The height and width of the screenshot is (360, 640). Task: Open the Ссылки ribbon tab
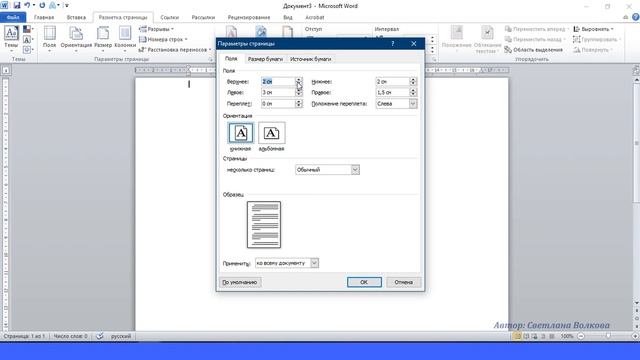coord(169,18)
